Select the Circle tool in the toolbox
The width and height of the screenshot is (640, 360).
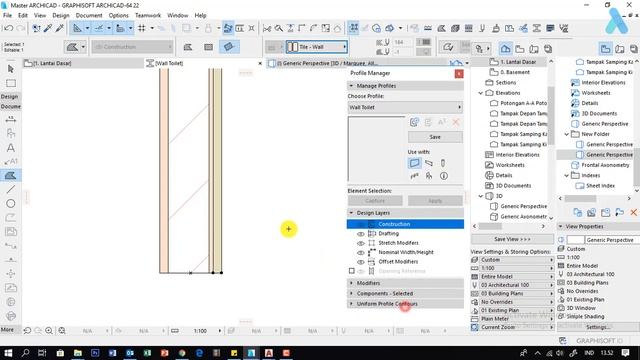[x=11, y=203]
